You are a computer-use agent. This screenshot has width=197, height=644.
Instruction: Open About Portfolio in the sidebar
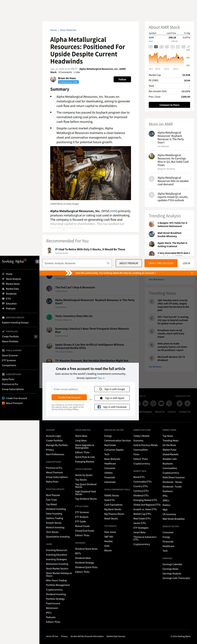point(10,342)
